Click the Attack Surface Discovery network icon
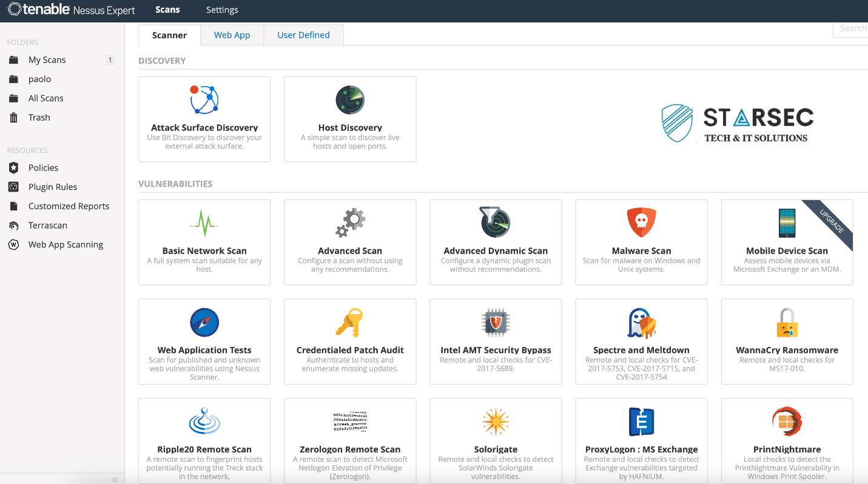 [204, 99]
